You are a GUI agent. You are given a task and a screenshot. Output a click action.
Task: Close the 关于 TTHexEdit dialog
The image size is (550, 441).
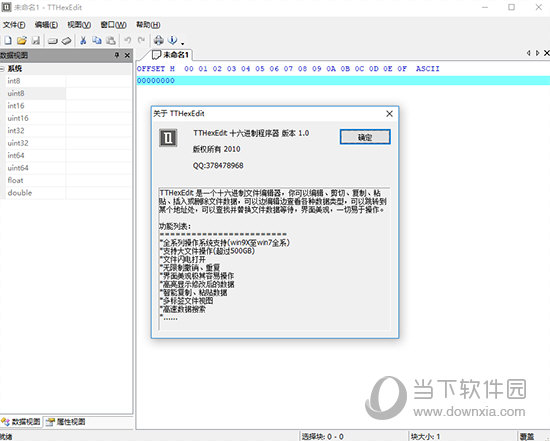(x=389, y=114)
